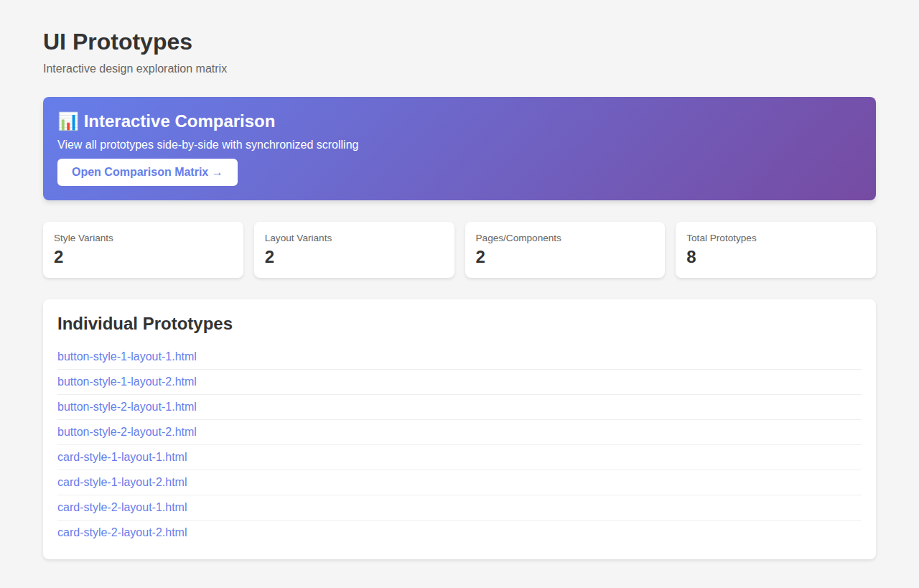Click the card-style-2-layout-2.html link

point(122,533)
